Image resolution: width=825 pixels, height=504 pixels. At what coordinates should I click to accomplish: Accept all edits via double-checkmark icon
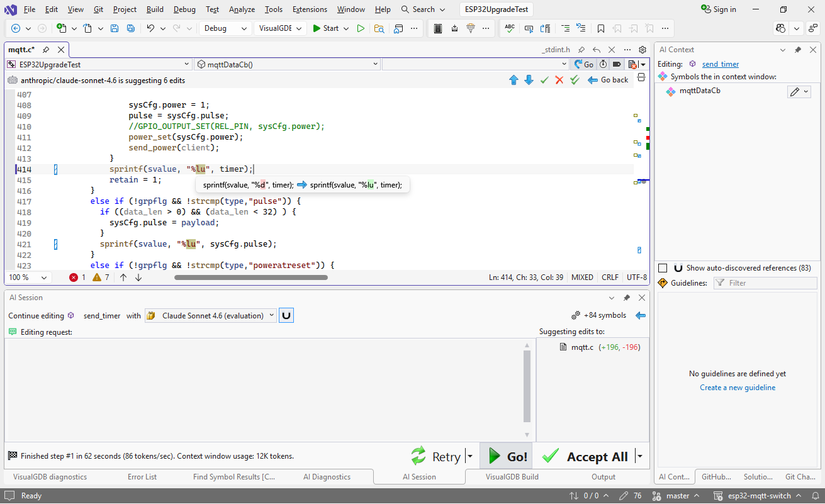point(575,80)
